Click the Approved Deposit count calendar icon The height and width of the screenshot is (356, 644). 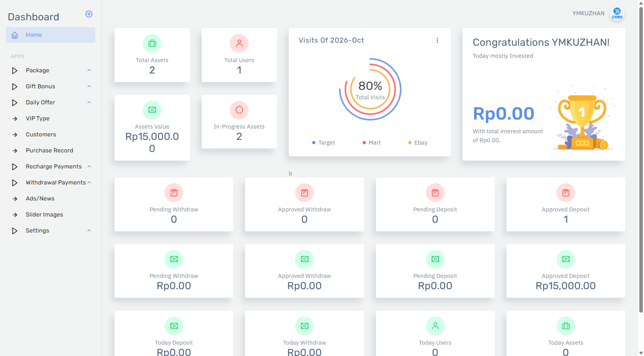coord(566,193)
